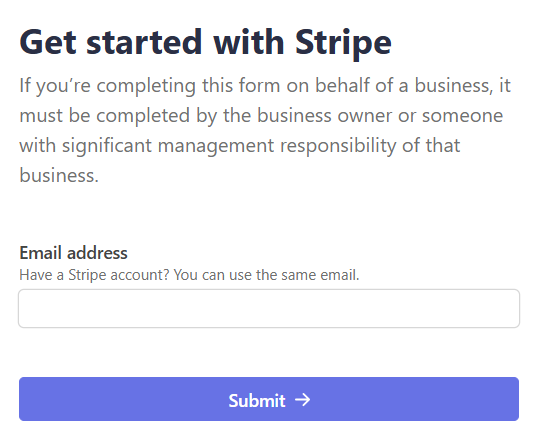542x439 pixels.
Task: Click the Submit button
Action: (x=269, y=399)
